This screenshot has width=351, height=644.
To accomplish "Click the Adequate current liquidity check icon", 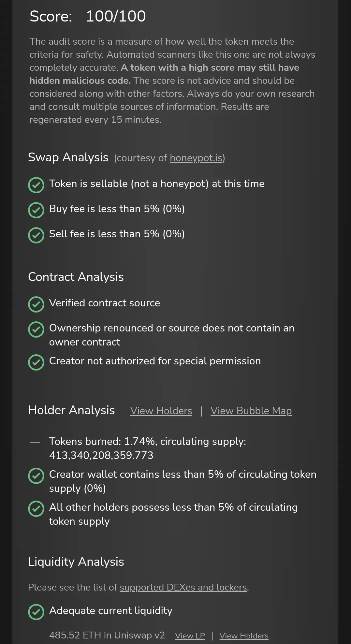I will tap(36, 612).
